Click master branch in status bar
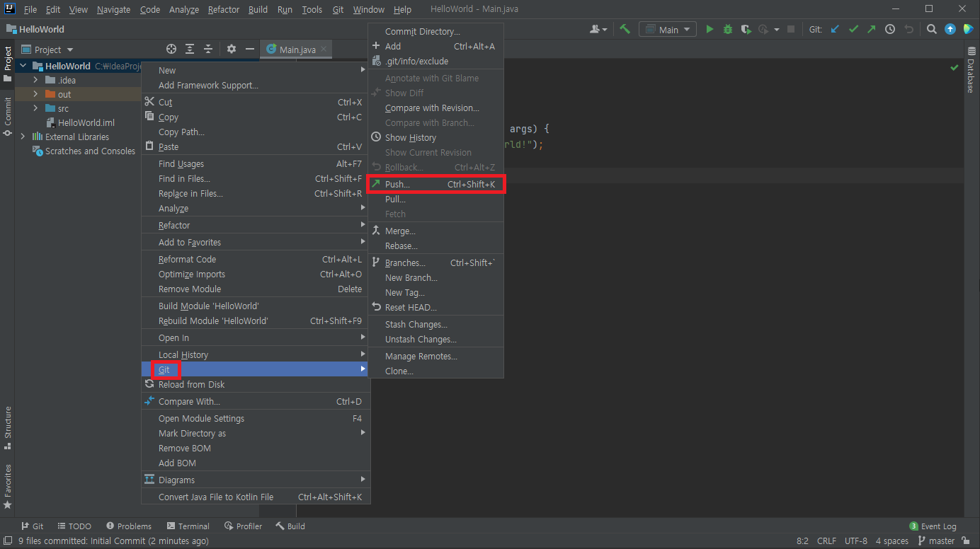This screenshot has height=549, width=980. tap(936, 541)
